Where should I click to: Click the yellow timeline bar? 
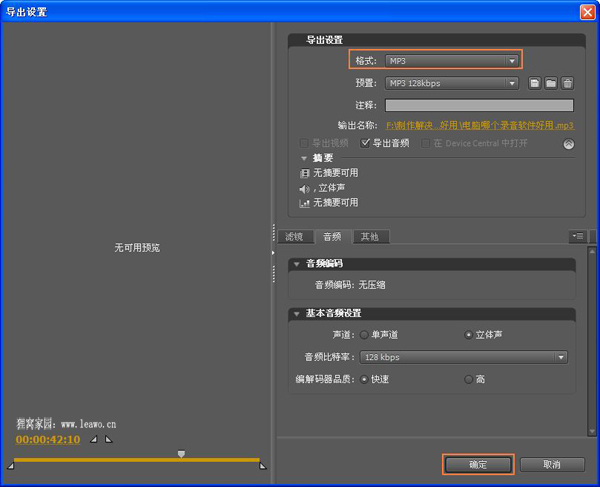[x=137, y=460]
